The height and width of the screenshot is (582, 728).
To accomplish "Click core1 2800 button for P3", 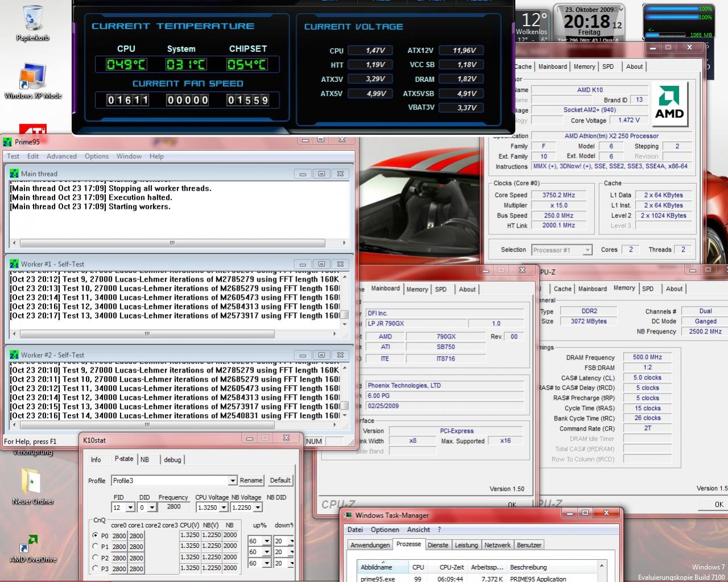I will click(136, 568).
